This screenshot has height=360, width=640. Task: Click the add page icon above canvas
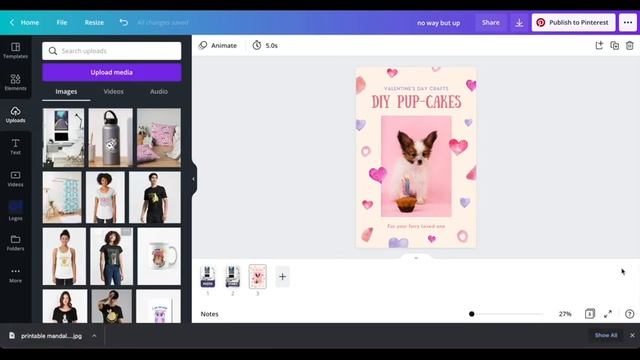(599, 45)
